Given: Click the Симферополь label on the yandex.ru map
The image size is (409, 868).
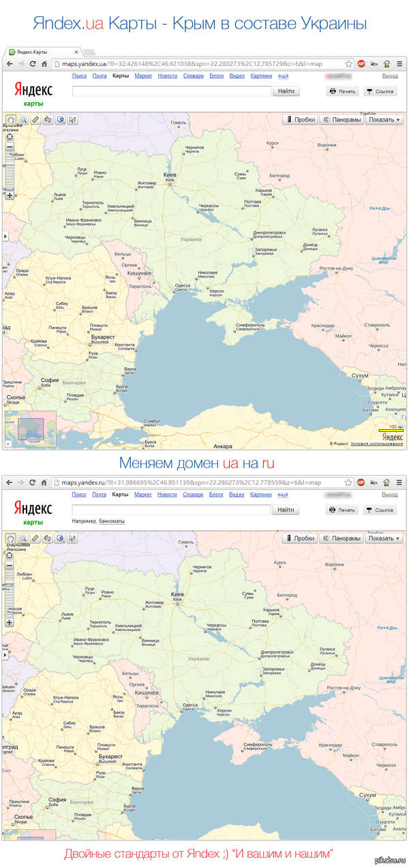Looking at the screenshot, I should pyautogui.click(x=258, y=745).
